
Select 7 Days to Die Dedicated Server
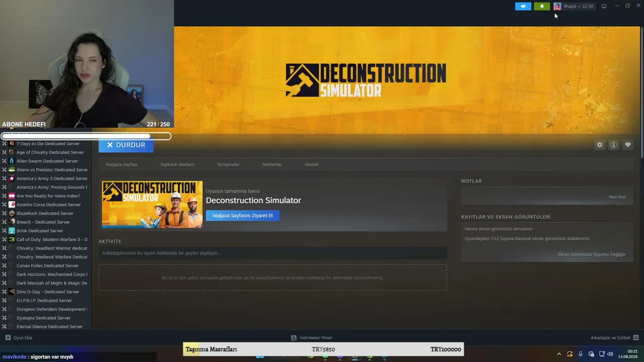pos(48,144)
